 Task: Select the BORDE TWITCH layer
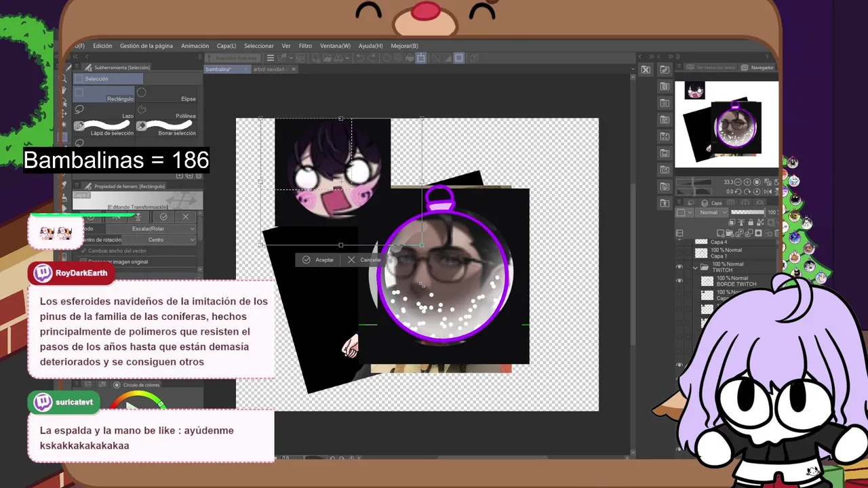pos(739,281)
